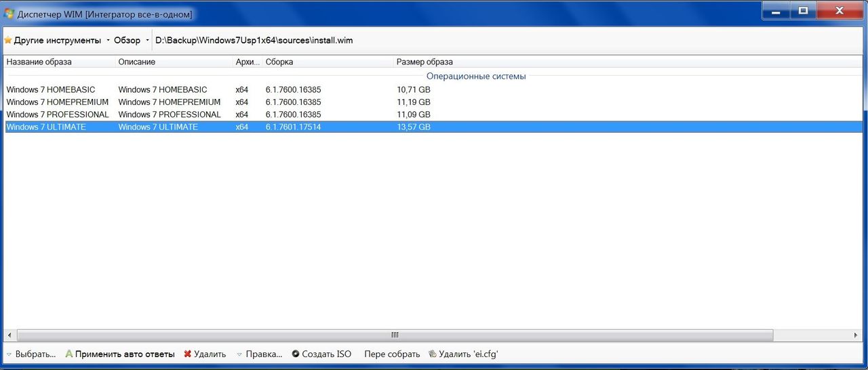Click the Размер образа column header
The height and width of the screenshot is (370, 868).
point(425,62)
